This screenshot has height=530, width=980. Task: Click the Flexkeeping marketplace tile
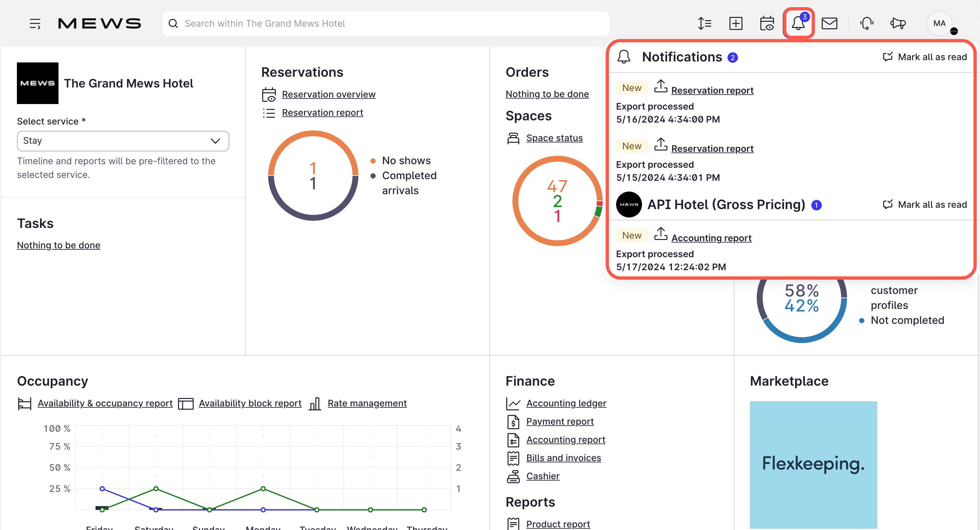click(813, 465)
